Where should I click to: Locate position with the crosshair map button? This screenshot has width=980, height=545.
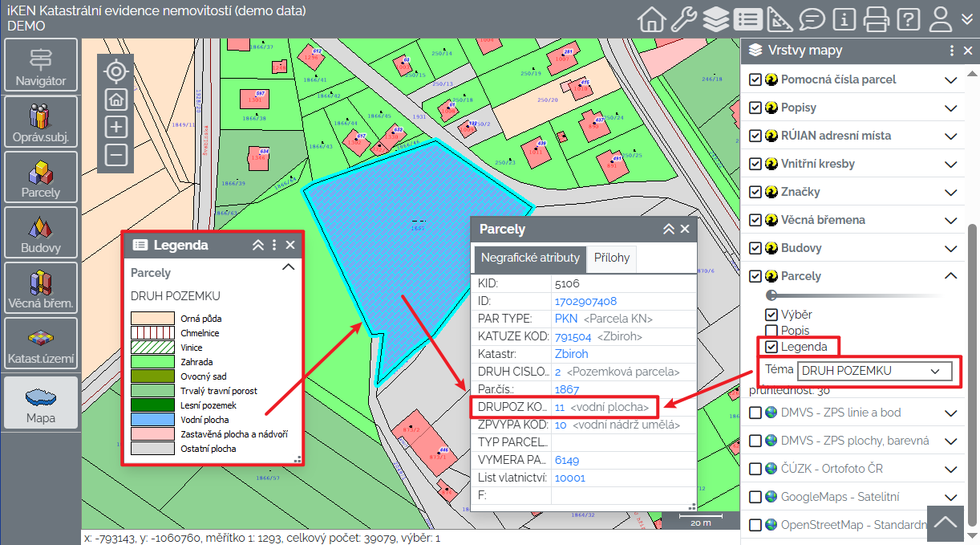pyautogui.click(x=117, y=71)
